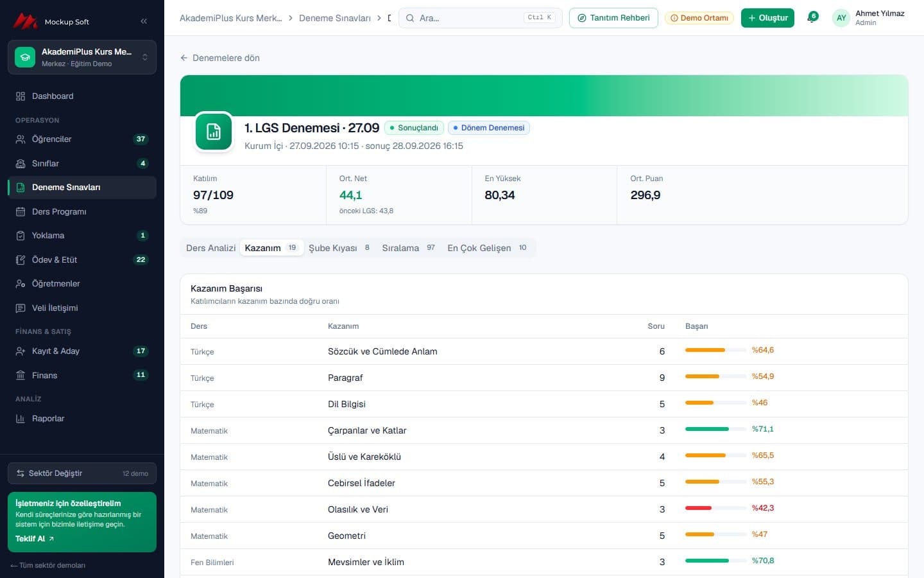Focus the Ara search field
The image size is (924, 578).
click(x=481, y=18)
